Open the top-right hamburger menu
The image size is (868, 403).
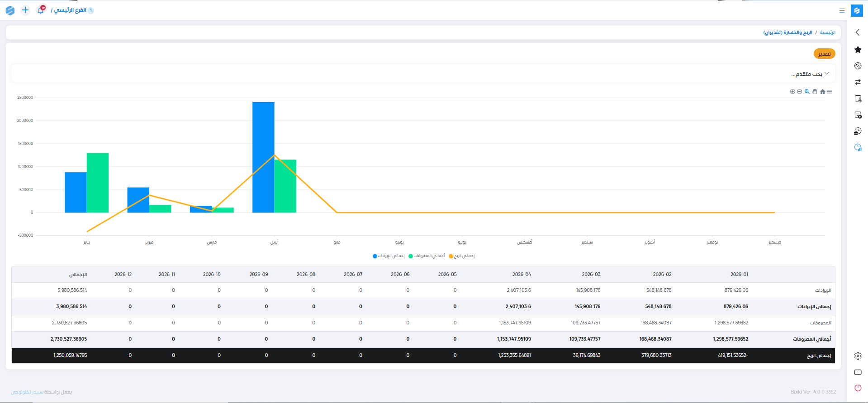842,10
